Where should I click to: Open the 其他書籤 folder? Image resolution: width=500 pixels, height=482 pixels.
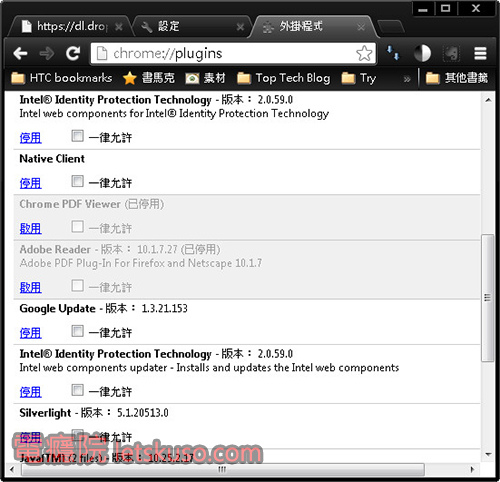(x=457, y=78)
